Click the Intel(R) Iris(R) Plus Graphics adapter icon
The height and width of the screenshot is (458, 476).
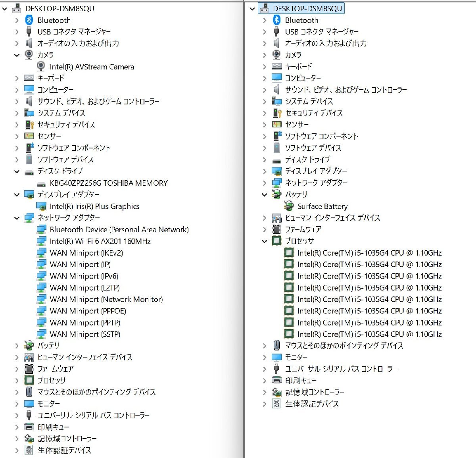(41, 206)
